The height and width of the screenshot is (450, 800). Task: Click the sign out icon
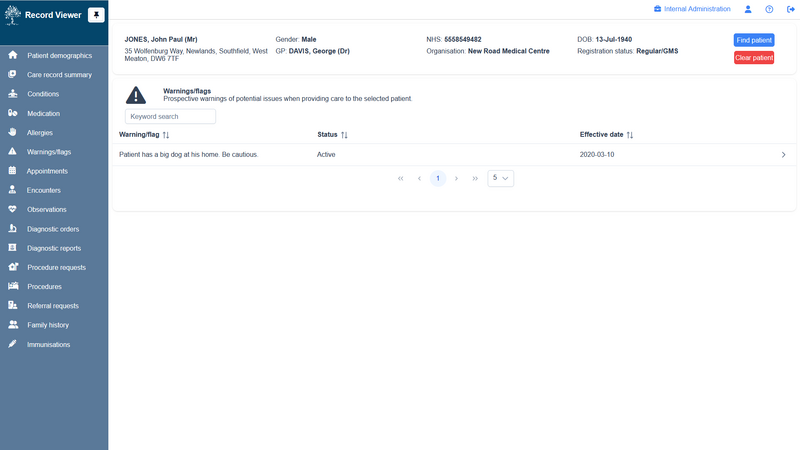(790, 9)
